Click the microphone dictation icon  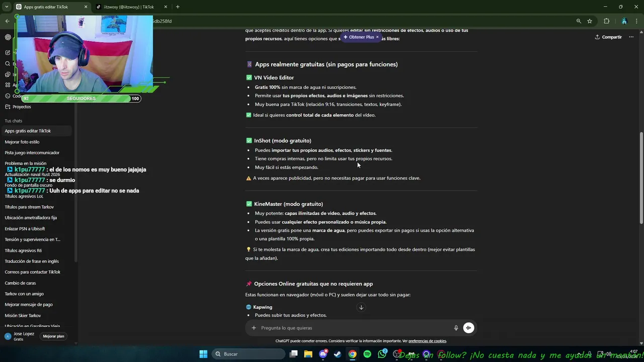tap(456, 328)
